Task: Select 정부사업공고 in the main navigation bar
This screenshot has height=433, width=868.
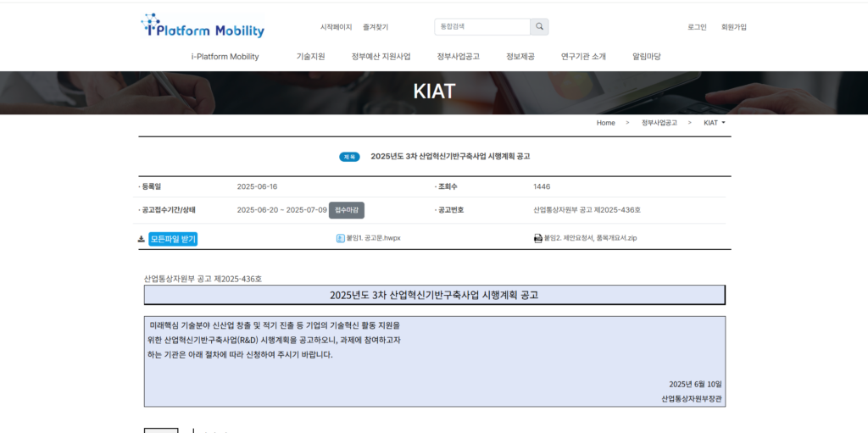Action: pos(458,57)
